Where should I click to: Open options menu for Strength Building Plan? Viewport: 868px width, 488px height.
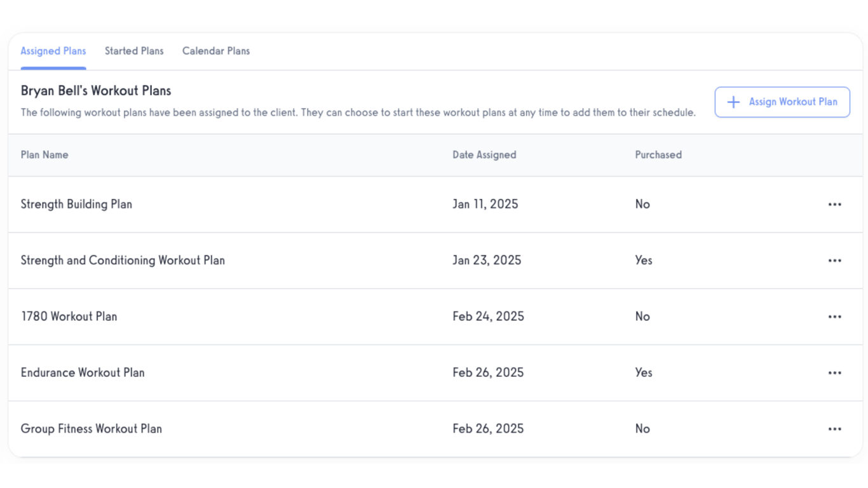(834, 205)
